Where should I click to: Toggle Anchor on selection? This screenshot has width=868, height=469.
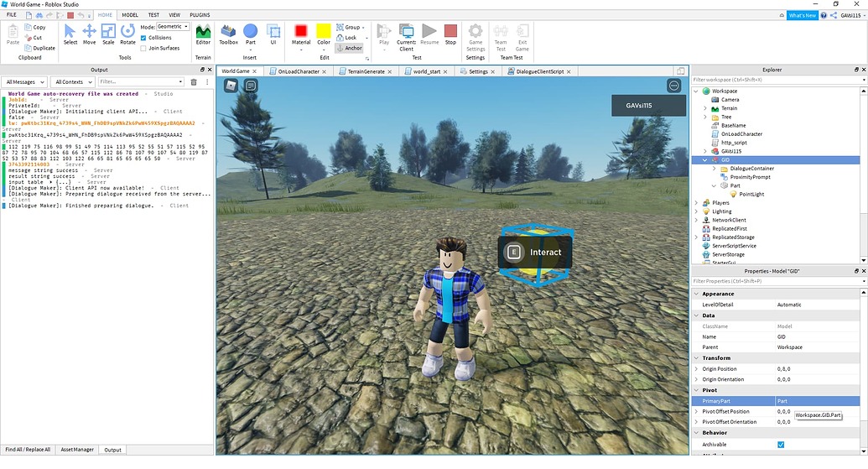pos(350,48)
